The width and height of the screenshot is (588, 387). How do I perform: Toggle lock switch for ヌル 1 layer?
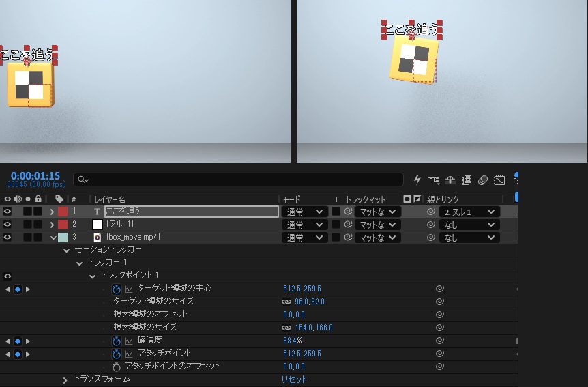(x=38, y=225)
